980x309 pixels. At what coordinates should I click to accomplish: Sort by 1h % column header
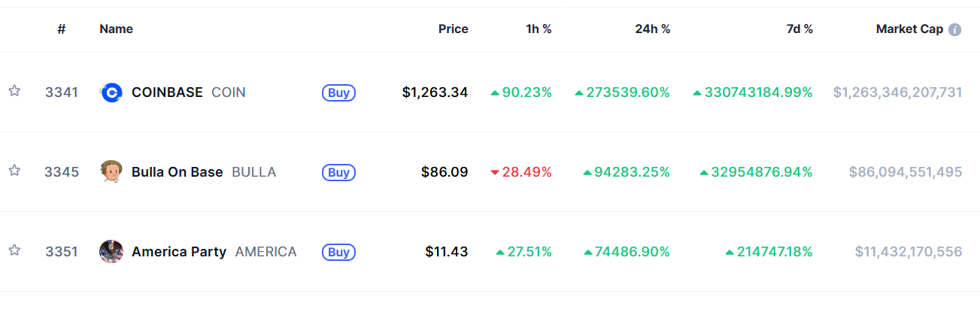[x=539, y=29]
